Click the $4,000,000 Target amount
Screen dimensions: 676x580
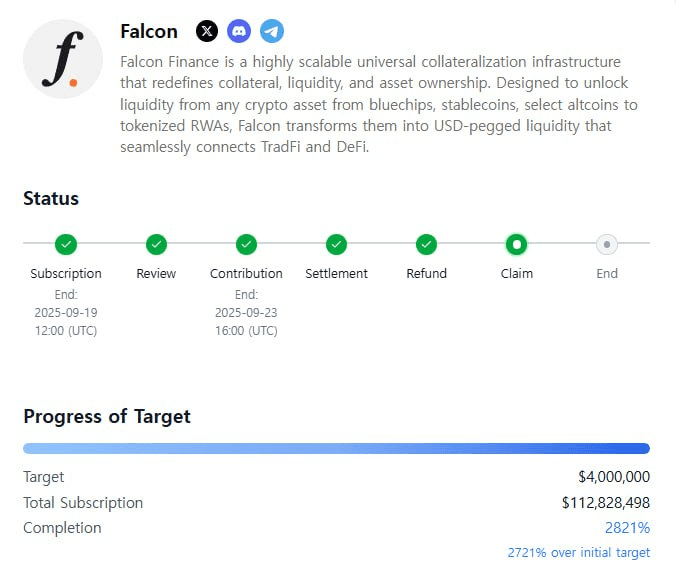point(614,477)
